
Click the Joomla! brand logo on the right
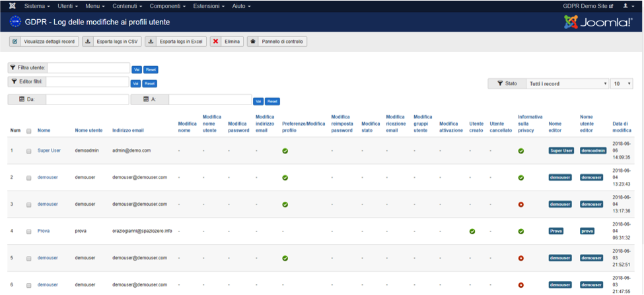(598, 22)
